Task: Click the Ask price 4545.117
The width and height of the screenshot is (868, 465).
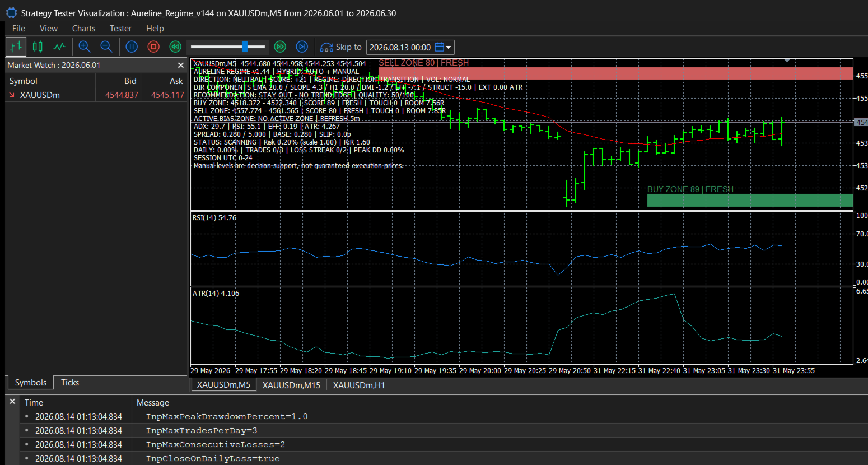Action: pos(167,95)
